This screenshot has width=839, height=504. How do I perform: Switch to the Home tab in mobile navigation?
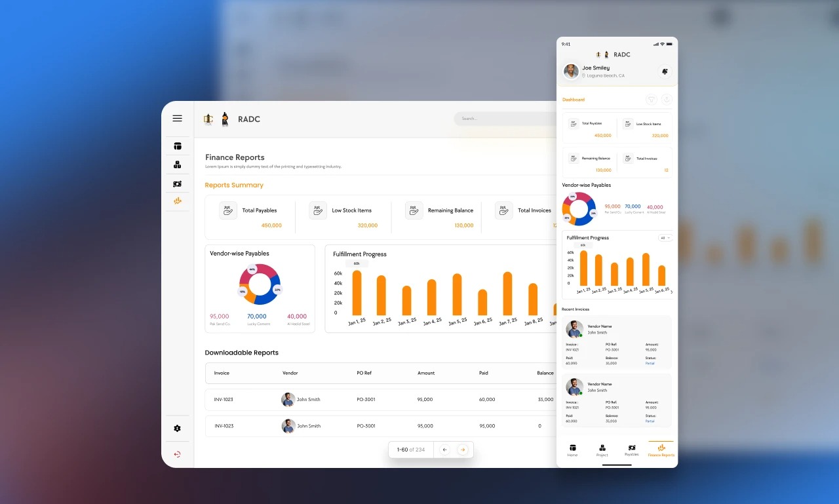pos(572,450)
